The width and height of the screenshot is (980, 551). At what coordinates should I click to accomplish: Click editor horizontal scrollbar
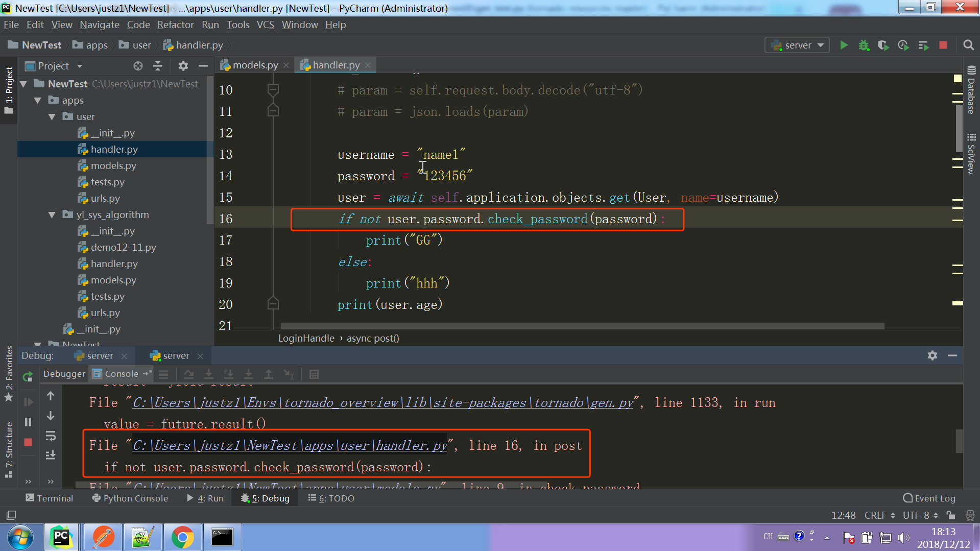tap(582, 326)
